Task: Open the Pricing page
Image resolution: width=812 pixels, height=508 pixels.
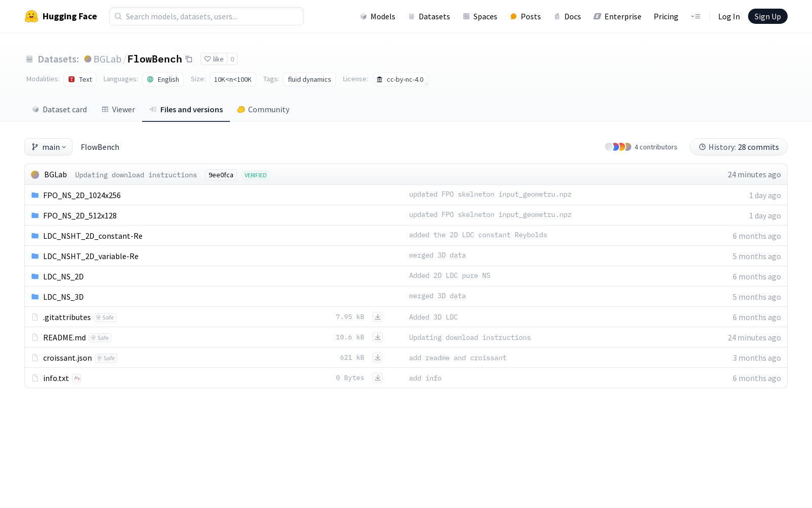Action: pyautogui.click(x=666, y=17)
